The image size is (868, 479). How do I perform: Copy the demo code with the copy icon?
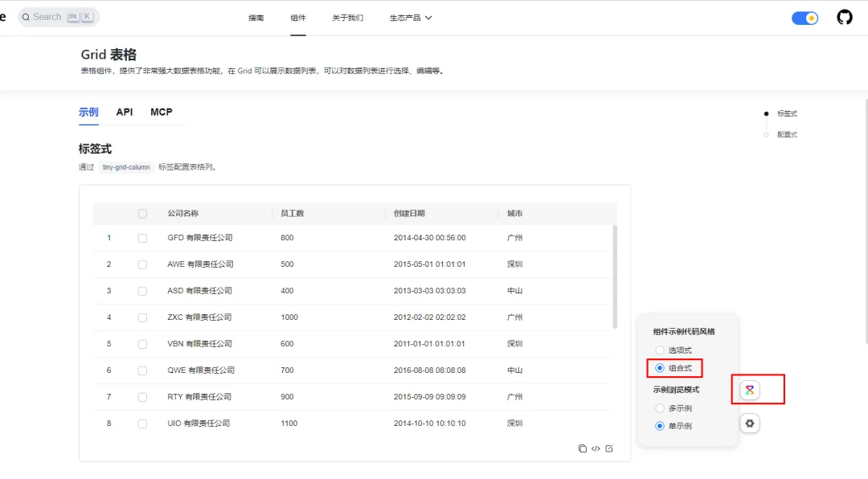[x=583, y=448]
